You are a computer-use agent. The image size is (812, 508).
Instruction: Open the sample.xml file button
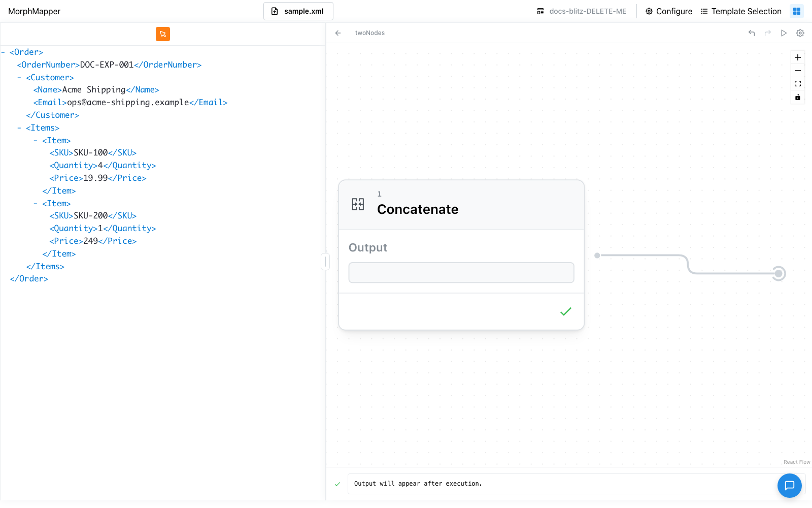click(x=298, y=11)
